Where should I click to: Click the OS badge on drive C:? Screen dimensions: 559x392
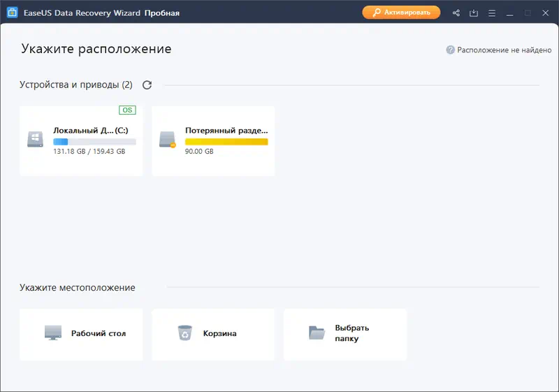tap(127, 110)
